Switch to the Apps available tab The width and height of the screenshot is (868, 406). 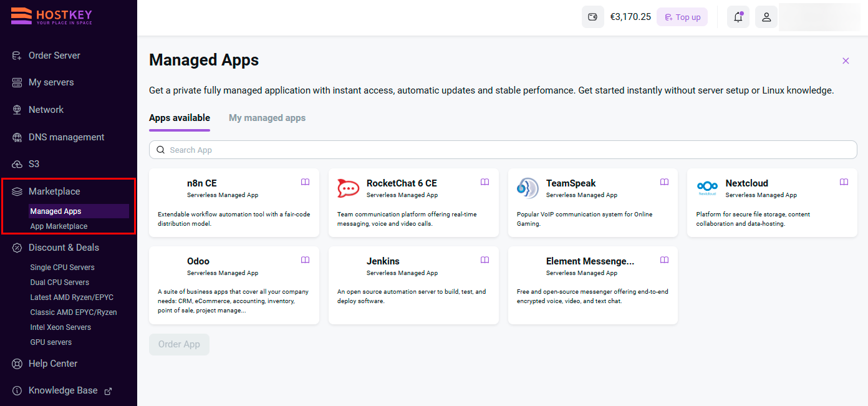(x=180, y=118)
